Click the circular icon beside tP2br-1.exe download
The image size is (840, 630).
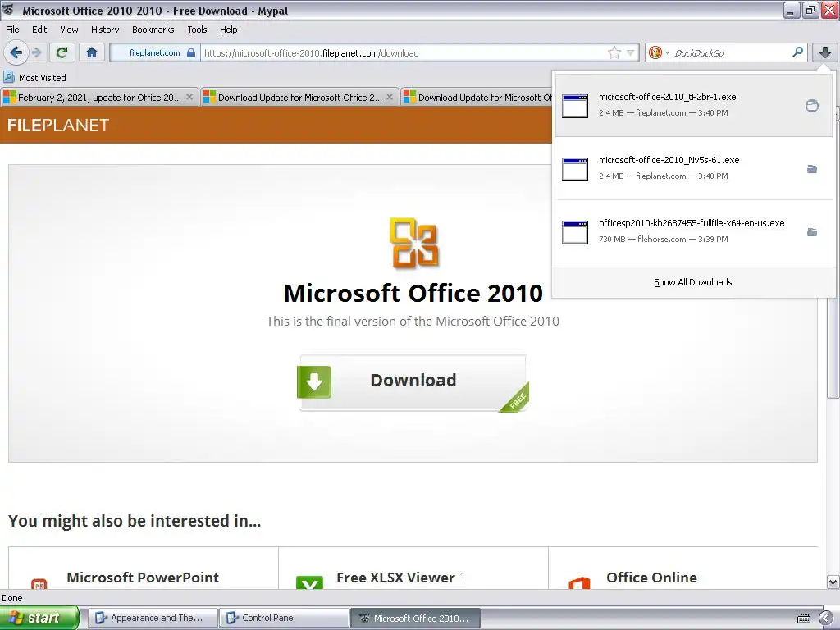811,106
